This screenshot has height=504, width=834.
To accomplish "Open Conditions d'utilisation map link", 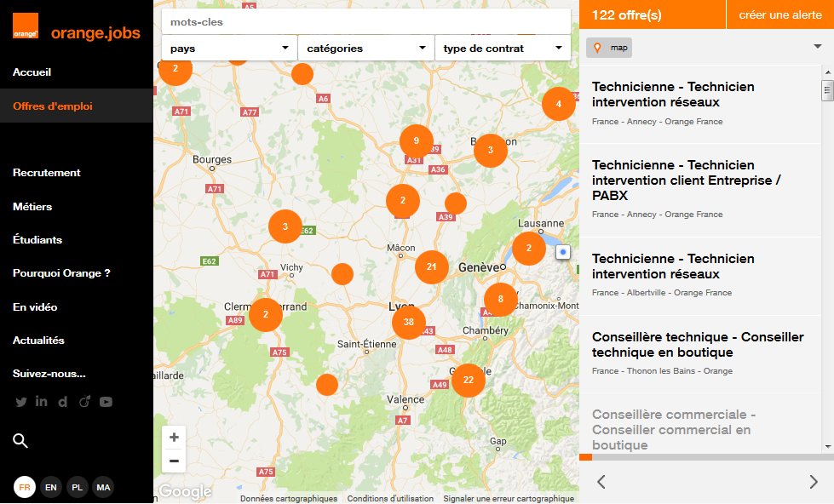I will pos(390,499).
